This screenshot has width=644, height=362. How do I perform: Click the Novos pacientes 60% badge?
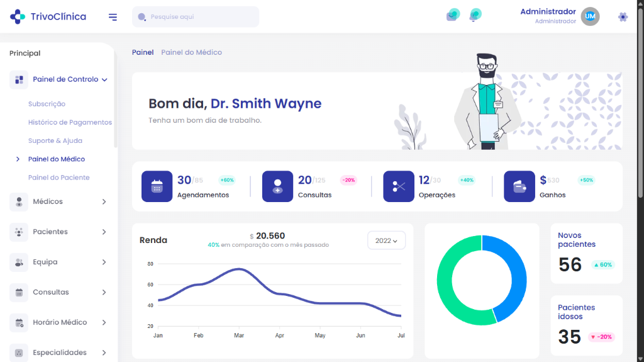pos(603,265)
